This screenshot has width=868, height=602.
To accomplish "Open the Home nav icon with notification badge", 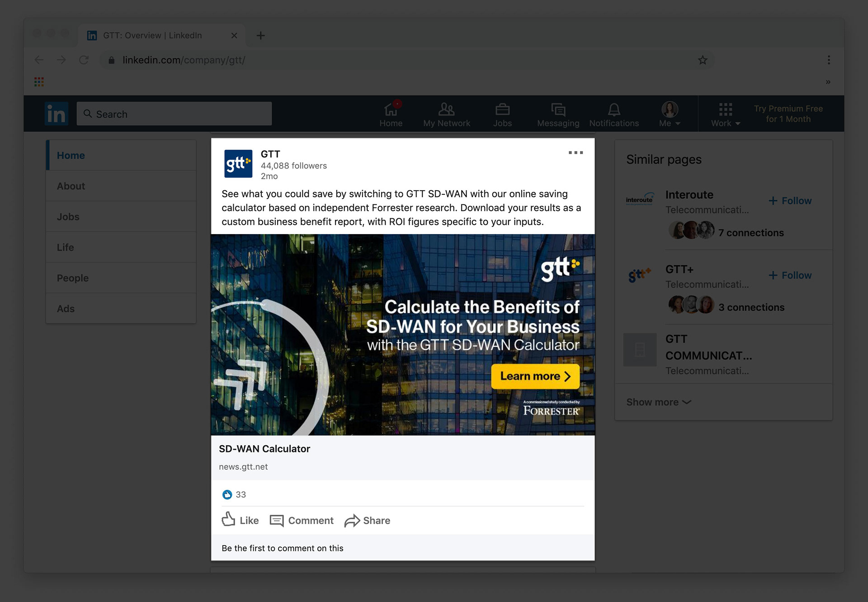I will 391,114.
